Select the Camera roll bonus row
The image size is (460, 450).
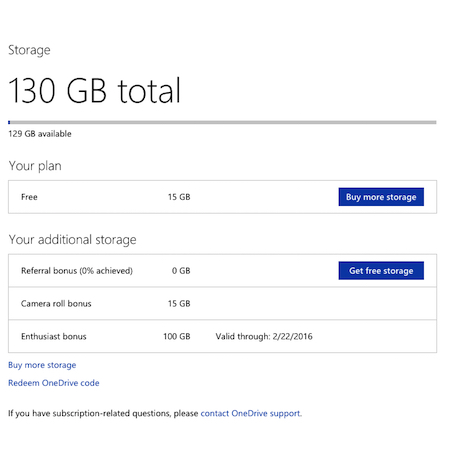click(x=222, y=303)
